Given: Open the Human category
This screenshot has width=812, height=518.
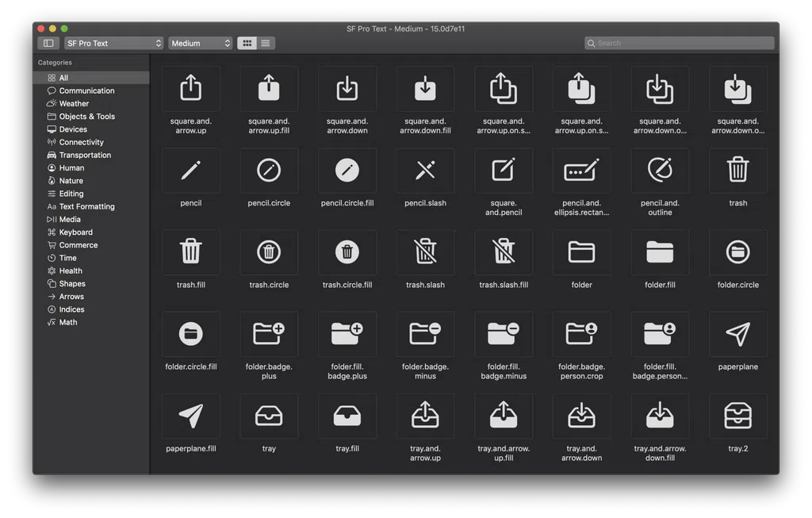Looking at the screenshot, I should 91,168.
